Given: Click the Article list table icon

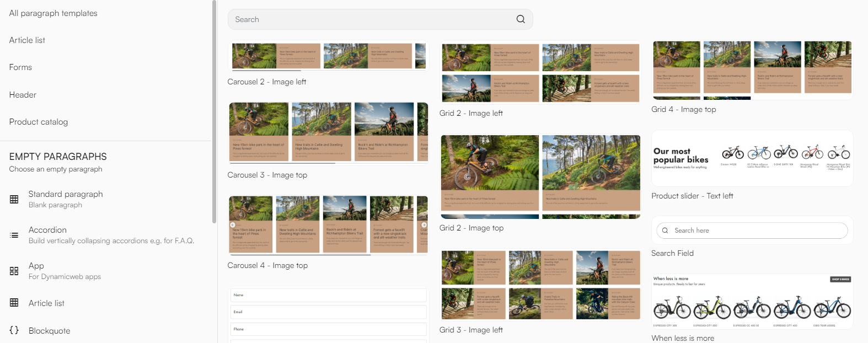Looking at the screenshot, I should 14,303.
